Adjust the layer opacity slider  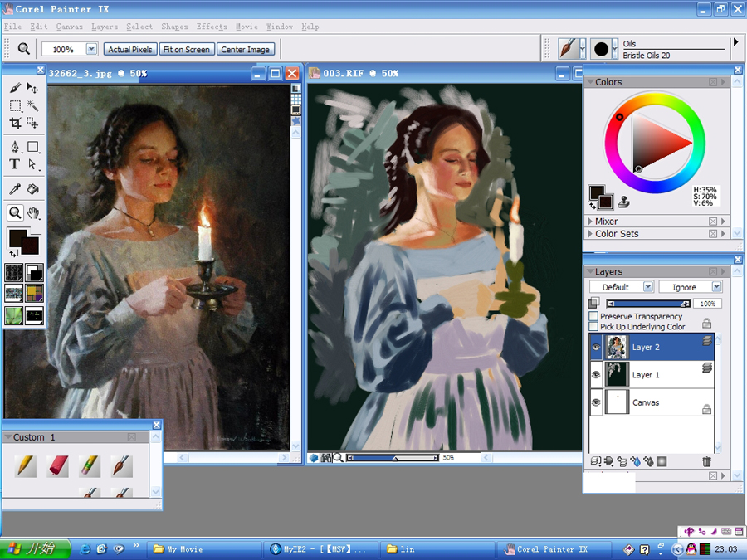pos(648,304)
